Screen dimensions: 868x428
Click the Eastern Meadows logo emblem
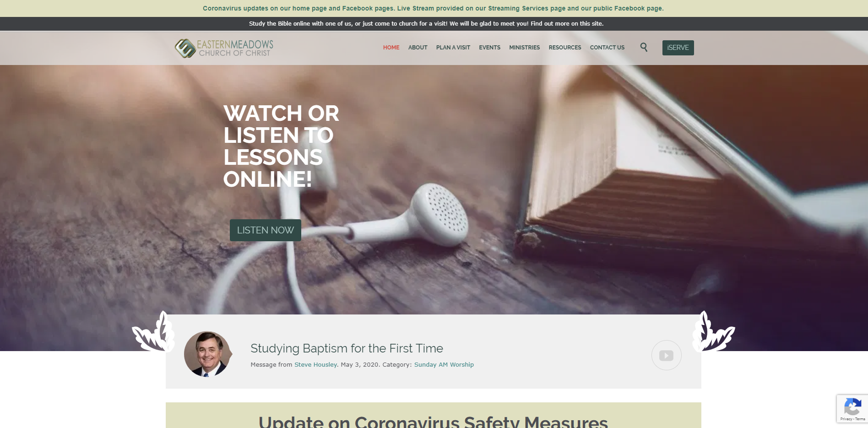pyautogui.click(x=185, y=48)
